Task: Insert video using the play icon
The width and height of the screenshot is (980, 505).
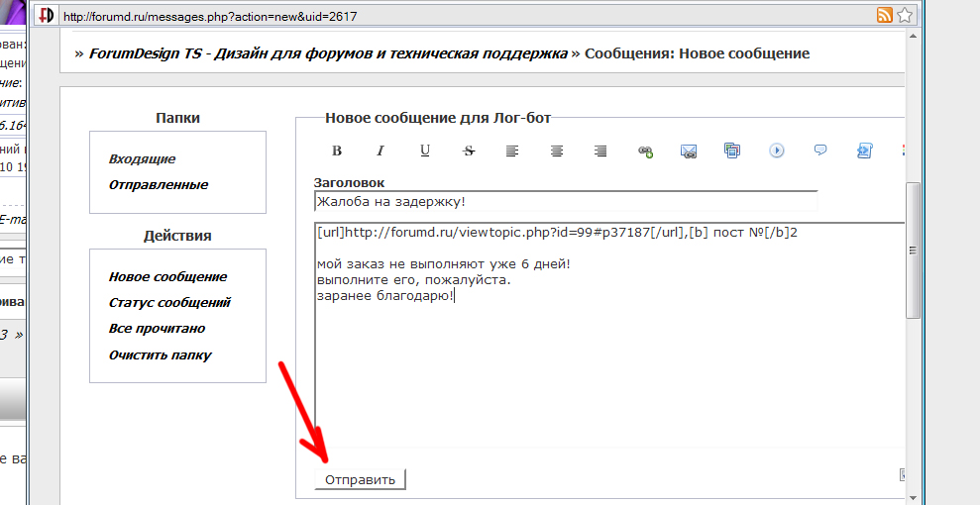Action: click(777, 151)
